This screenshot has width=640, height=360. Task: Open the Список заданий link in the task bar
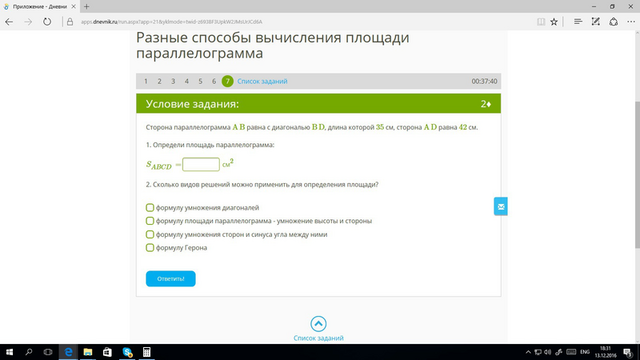click(x=262, y=81)
